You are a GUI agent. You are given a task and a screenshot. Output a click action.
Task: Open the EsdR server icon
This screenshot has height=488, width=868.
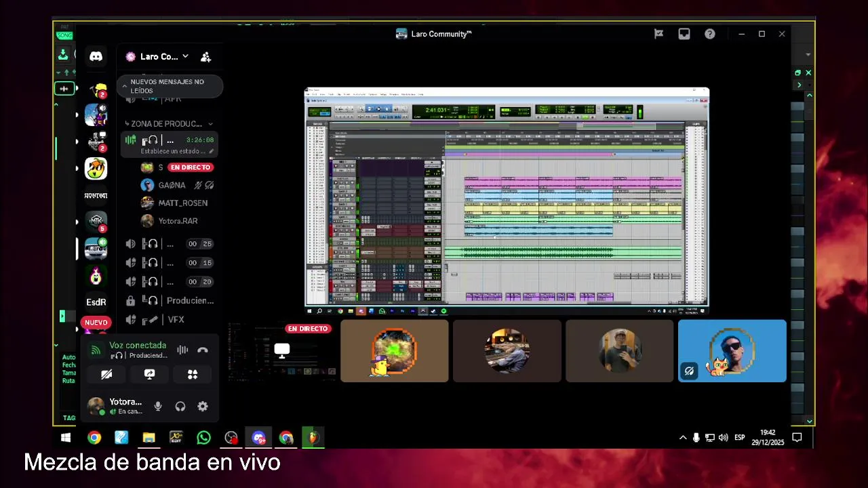[96, 302]
